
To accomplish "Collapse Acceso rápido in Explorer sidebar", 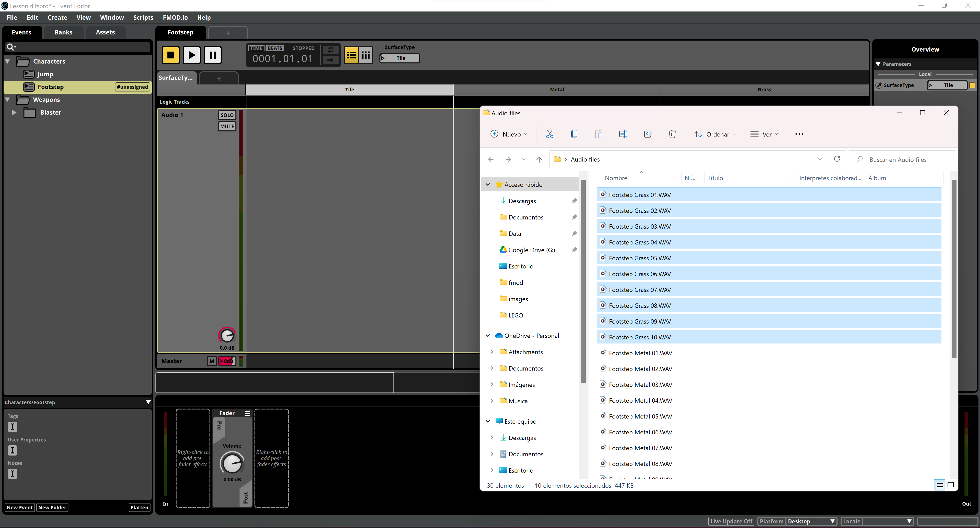I will (x=488, y=184).
